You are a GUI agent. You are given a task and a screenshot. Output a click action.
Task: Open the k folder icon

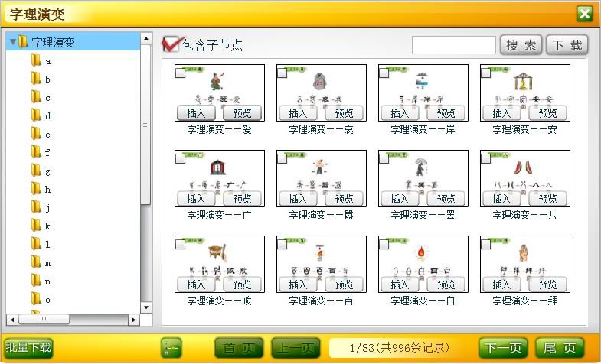tap(36, 226)
